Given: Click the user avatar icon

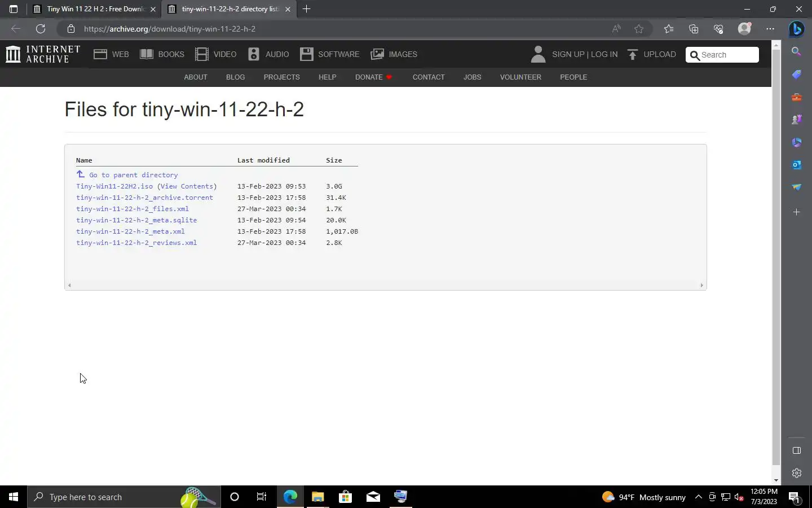Looking at the screenshot, I should pyautogui.click(x=538, y=54).
